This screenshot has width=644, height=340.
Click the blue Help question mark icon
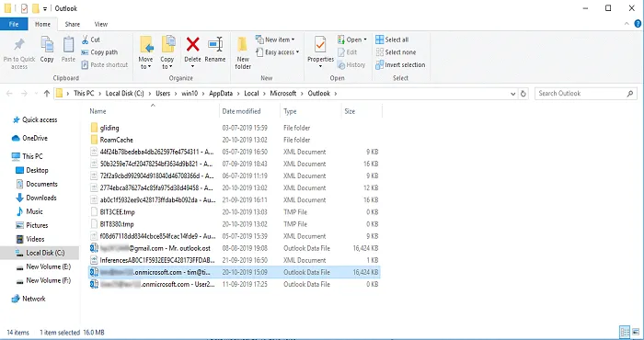pos(638,24)
